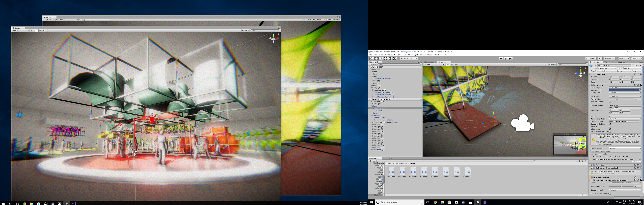Toggle the Static checkbox
Screen dimensions: 644x205
tap(633, 65)
